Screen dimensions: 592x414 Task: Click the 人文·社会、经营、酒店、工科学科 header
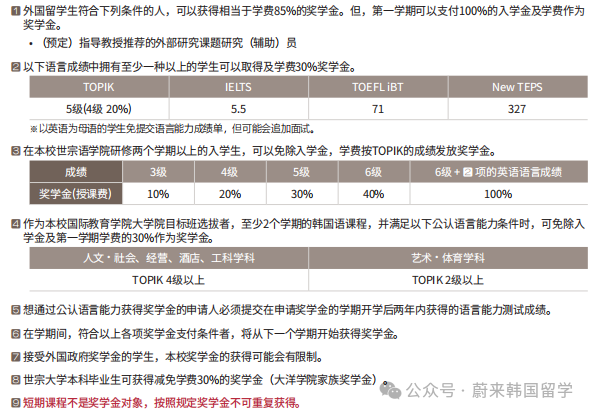pos(169,258)
